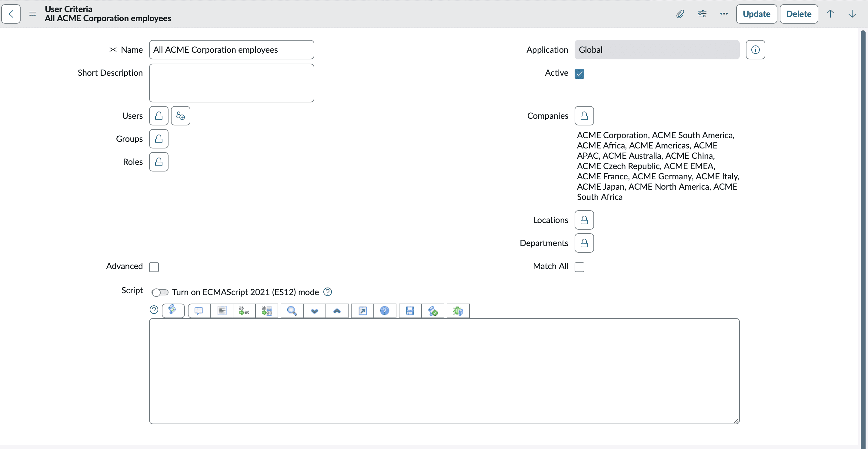
Task: Click the attachments paperclip icon
Action: [x=680, y=14]
